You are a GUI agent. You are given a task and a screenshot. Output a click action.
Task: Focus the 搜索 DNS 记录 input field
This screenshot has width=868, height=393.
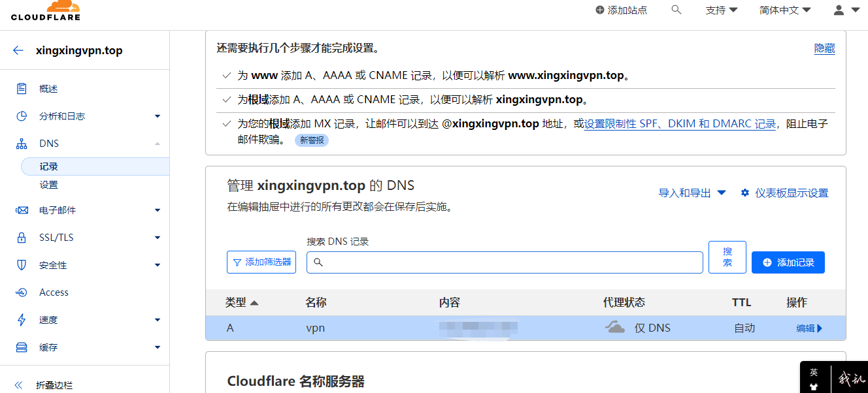click(505, 262)
